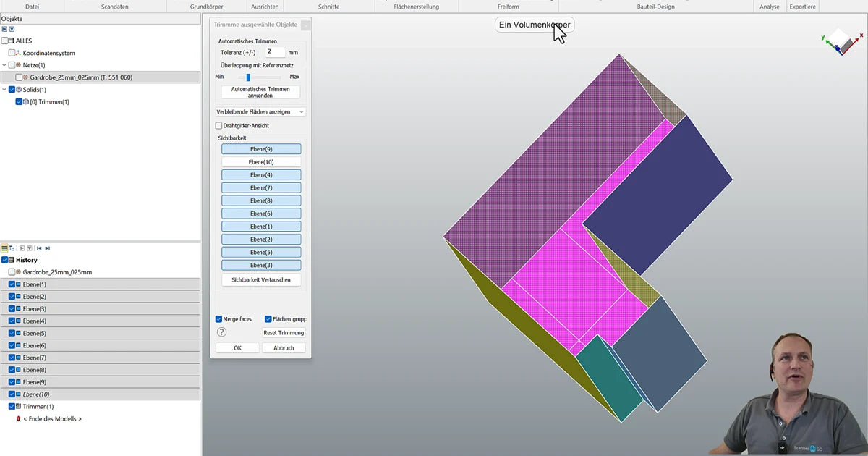Click the Ebene(10) plane icon in History
The image size is (868, 456).
click(18, 394)
